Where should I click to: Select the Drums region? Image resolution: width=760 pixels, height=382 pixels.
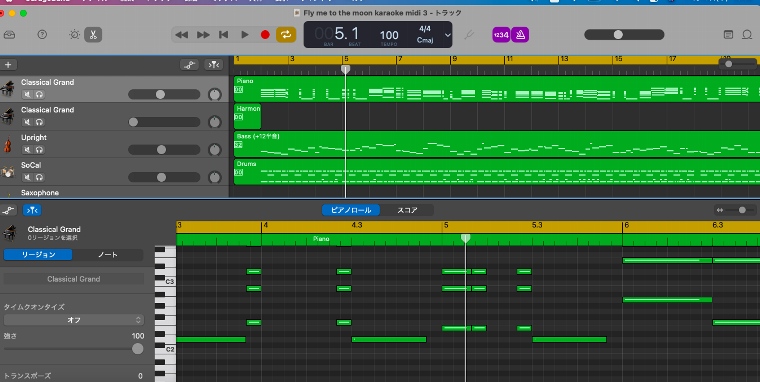tap(497, 172)
